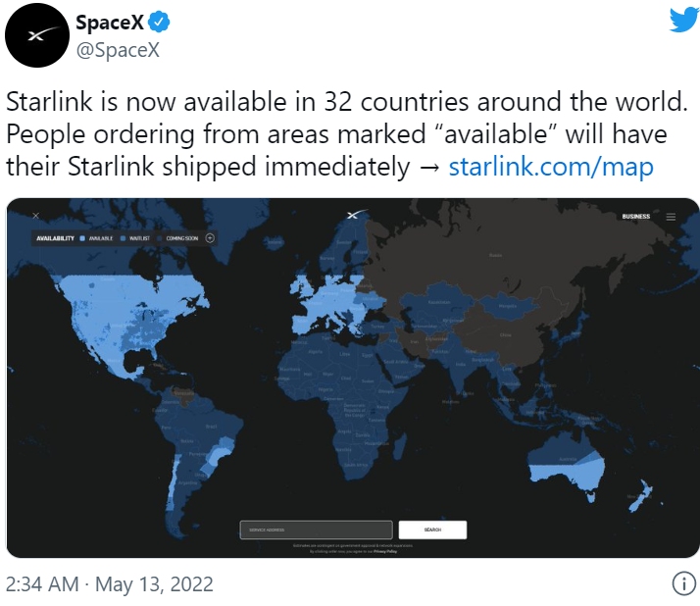Open the tweet info circle icon
Screen dimensions: 700x606
pos(684,583)
